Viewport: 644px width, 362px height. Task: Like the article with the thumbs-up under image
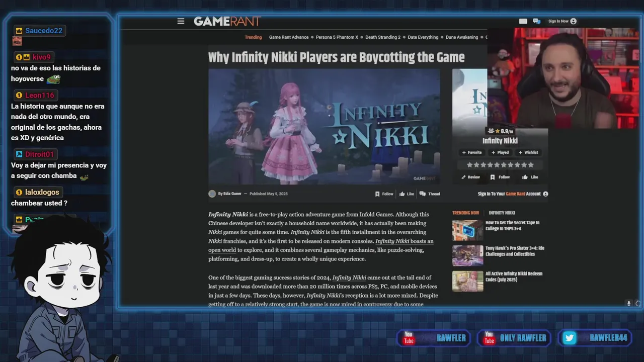pos(407,194)
